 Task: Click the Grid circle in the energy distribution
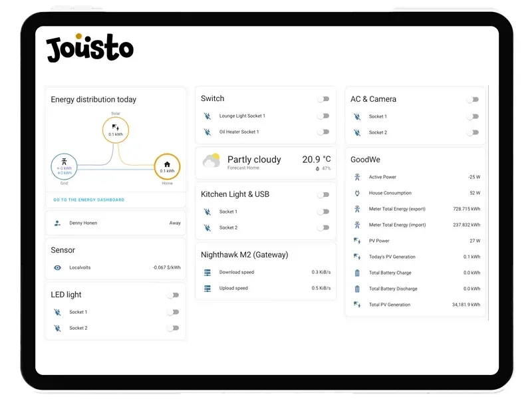[64, 167]
